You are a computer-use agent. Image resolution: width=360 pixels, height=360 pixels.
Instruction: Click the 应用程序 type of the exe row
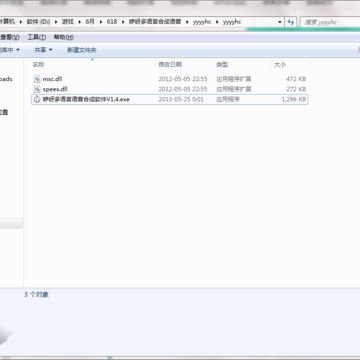coord(228,99)
